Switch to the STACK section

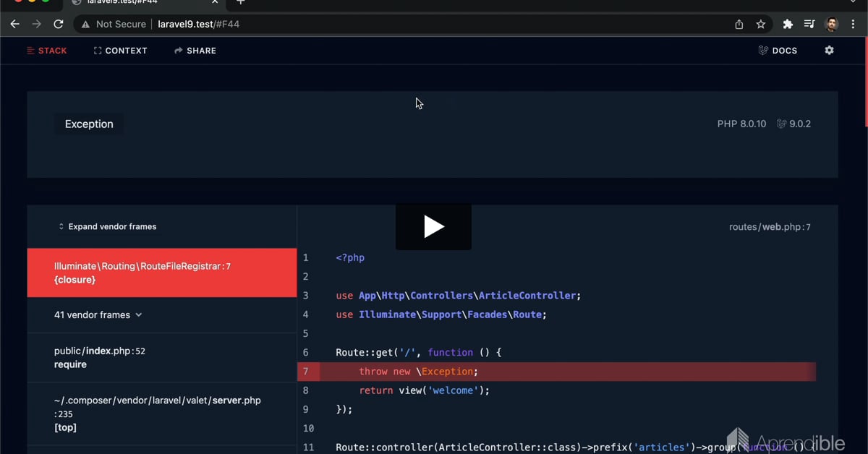pos(47,51)
